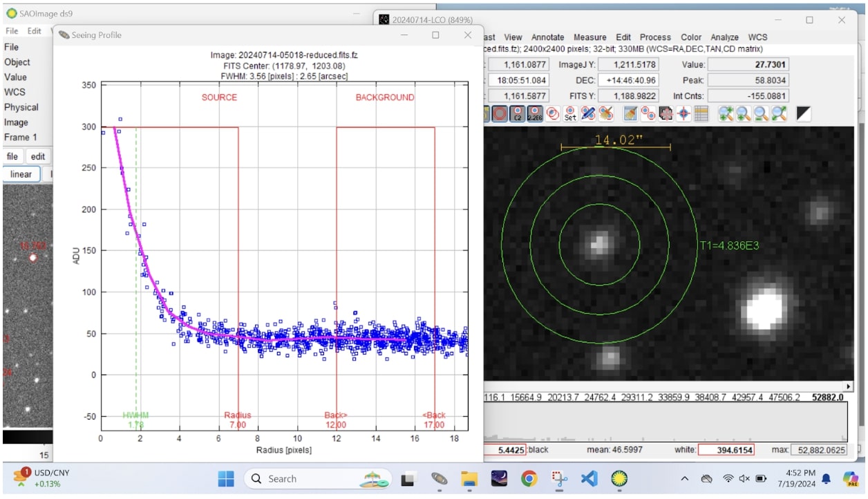
Task: Open the Analyze menu in AstroImageJ
Action: pos(724,37)
